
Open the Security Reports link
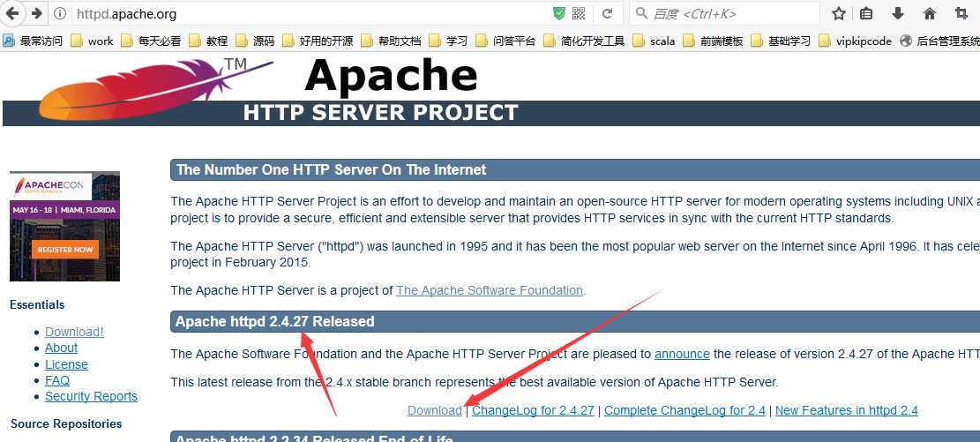pyautogui.click(x=91, y=396)
